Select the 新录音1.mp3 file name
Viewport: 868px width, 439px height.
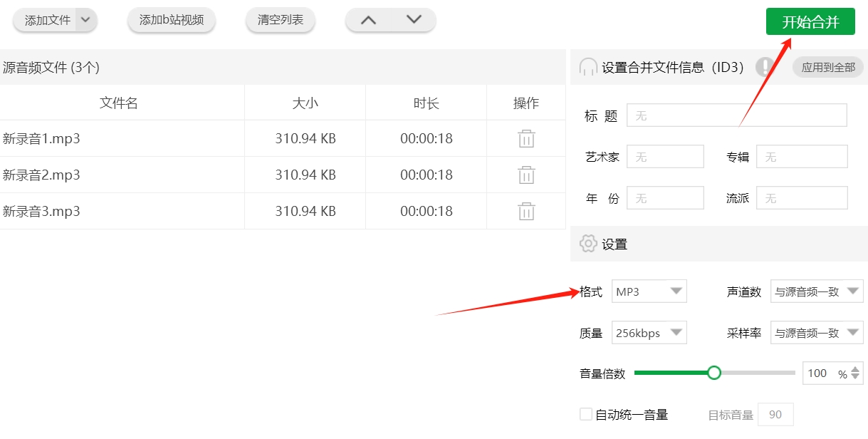41,138
